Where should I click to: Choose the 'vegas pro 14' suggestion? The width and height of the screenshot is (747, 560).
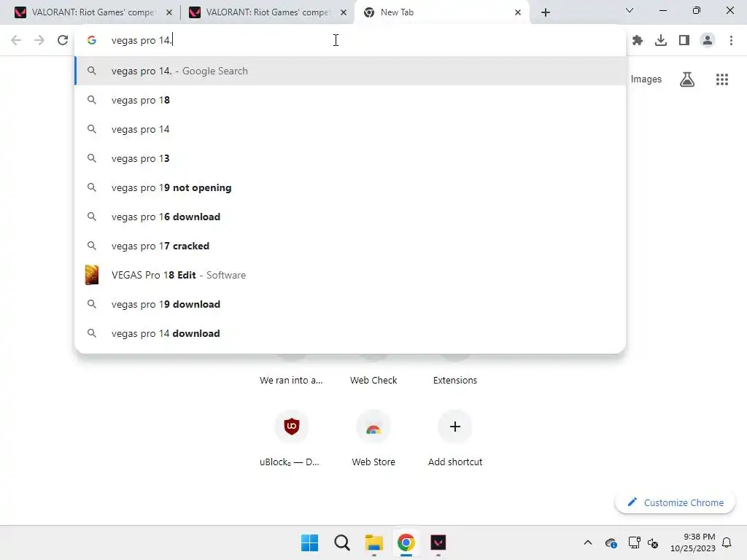[350, 129]
